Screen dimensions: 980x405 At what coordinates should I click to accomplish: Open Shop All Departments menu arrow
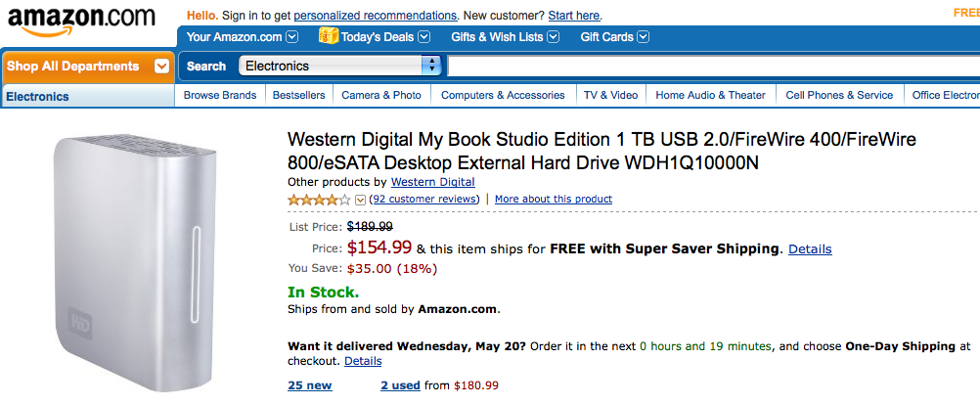[x=162, y=67]
